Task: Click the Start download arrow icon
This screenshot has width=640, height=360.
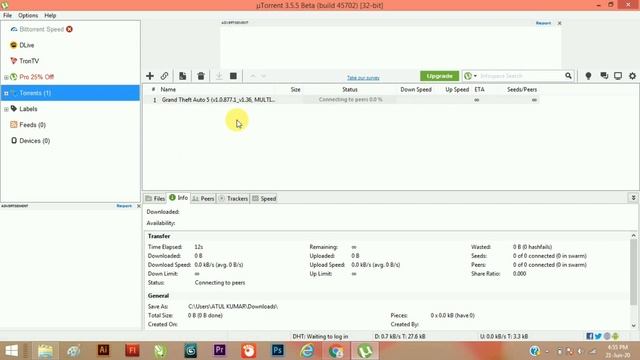Action: click(219, 76)
